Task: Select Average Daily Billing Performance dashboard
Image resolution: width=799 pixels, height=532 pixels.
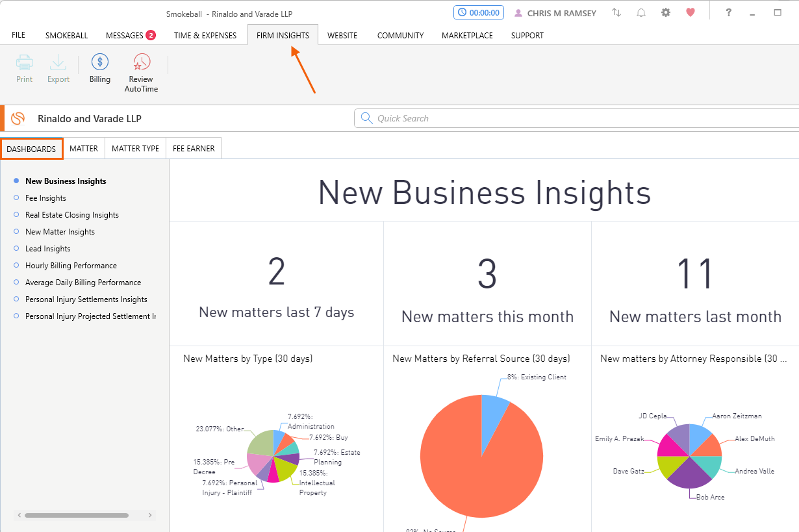Action: 83,283
